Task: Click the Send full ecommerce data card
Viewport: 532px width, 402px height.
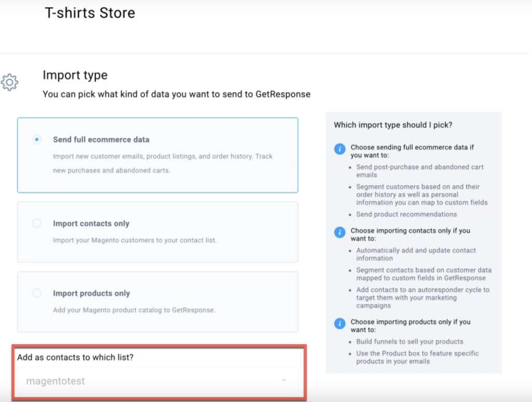Action: click(157, 155)
